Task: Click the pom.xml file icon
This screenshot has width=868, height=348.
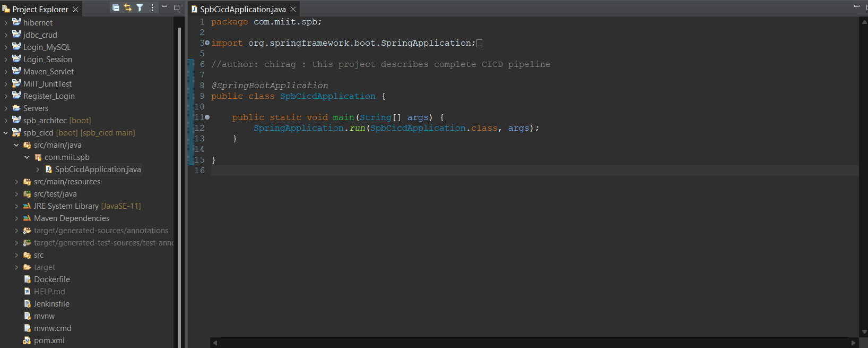Action: 27,341
